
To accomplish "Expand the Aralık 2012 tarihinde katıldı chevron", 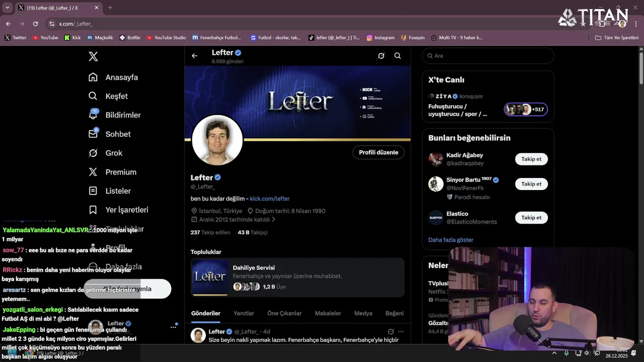I will coord(274,220).
